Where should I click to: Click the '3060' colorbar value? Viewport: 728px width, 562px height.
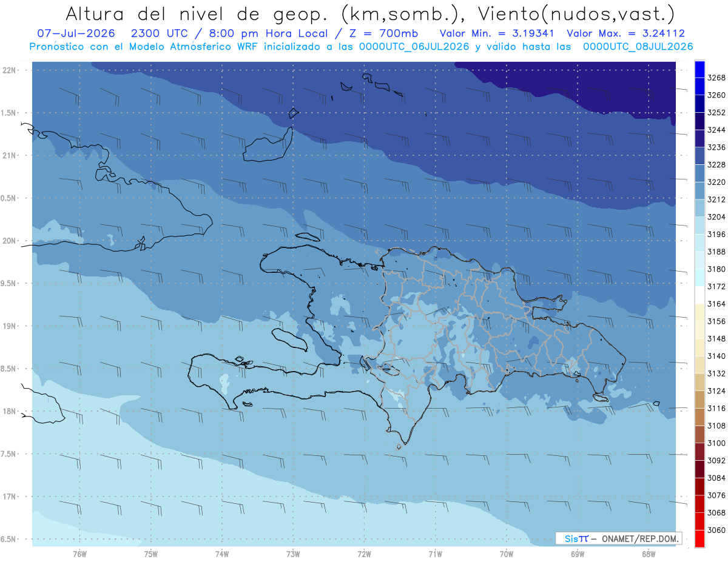(716, 530)
